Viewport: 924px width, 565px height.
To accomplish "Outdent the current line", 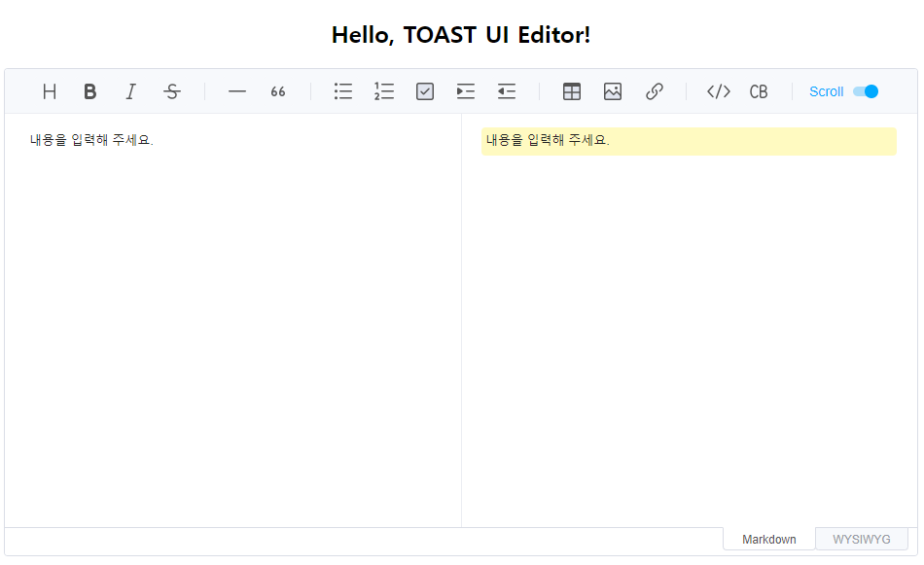I will (506, 91).
